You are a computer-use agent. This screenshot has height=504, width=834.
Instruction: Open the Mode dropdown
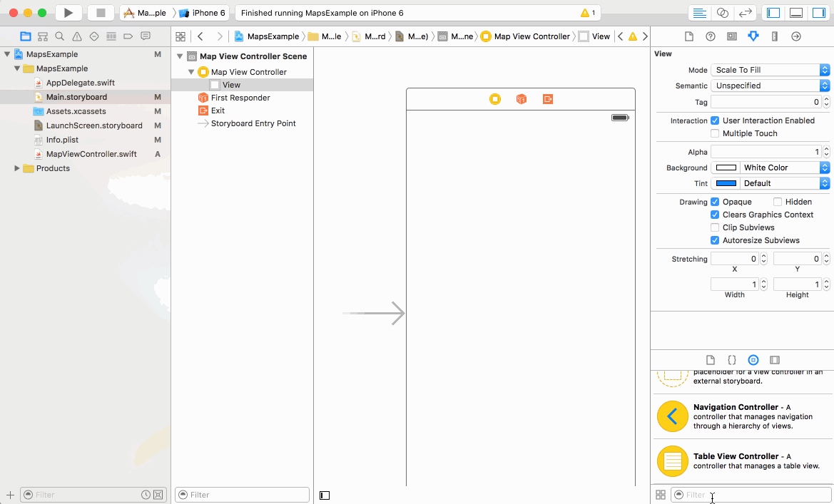point(771,70)
